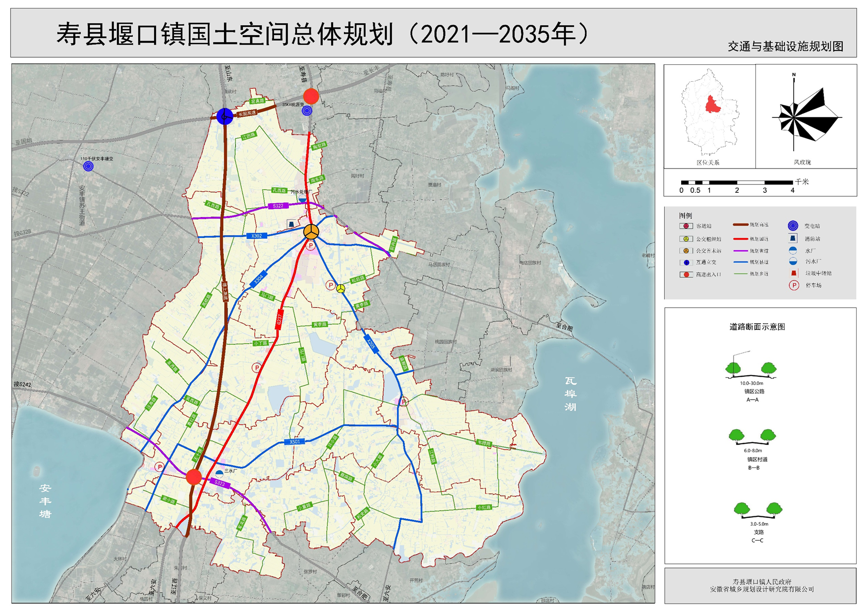This screenshot has height=614, width=868.
Task: Click the 110千伏安丰塘变 substation icon
Action: point(88,167)
